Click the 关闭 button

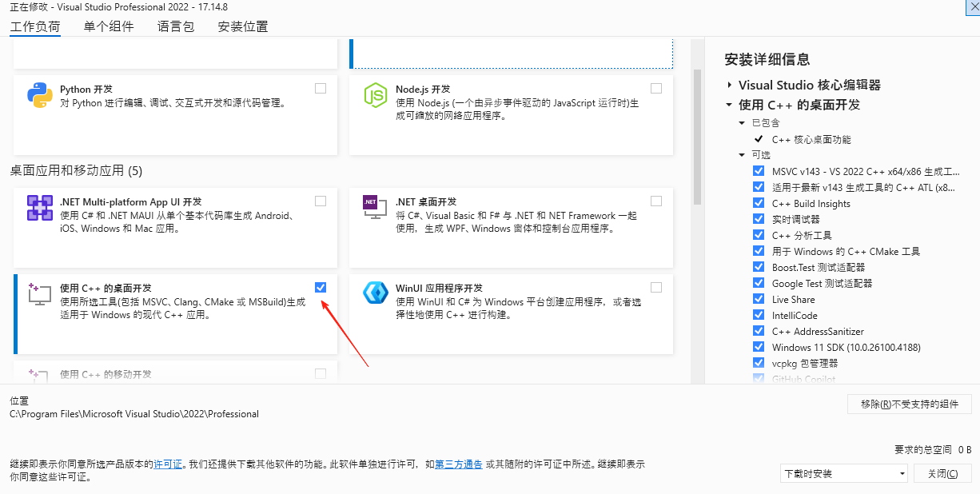pyautogui.click(x=943, y=473)
